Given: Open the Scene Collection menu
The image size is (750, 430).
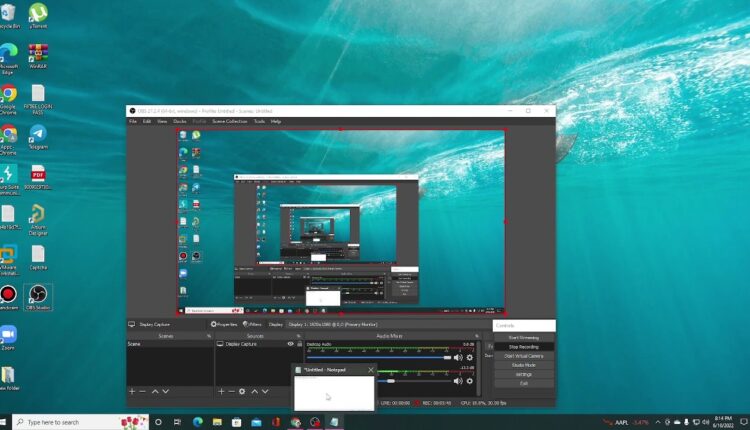Looking at the screenshot, I should coord(229,121).
